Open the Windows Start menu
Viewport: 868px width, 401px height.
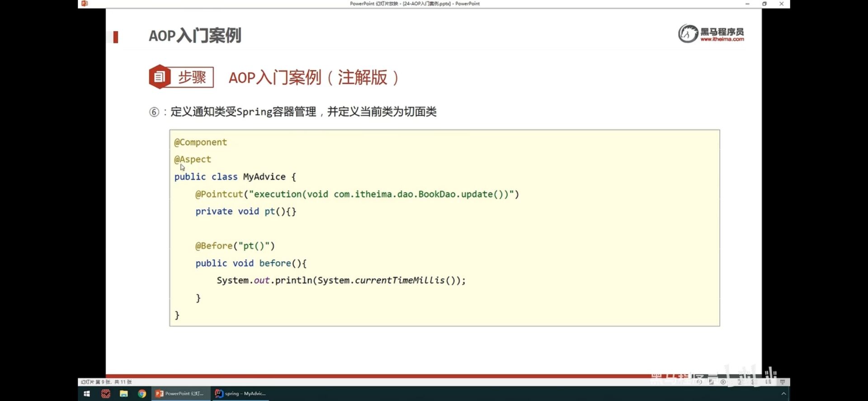pos(87,394)
